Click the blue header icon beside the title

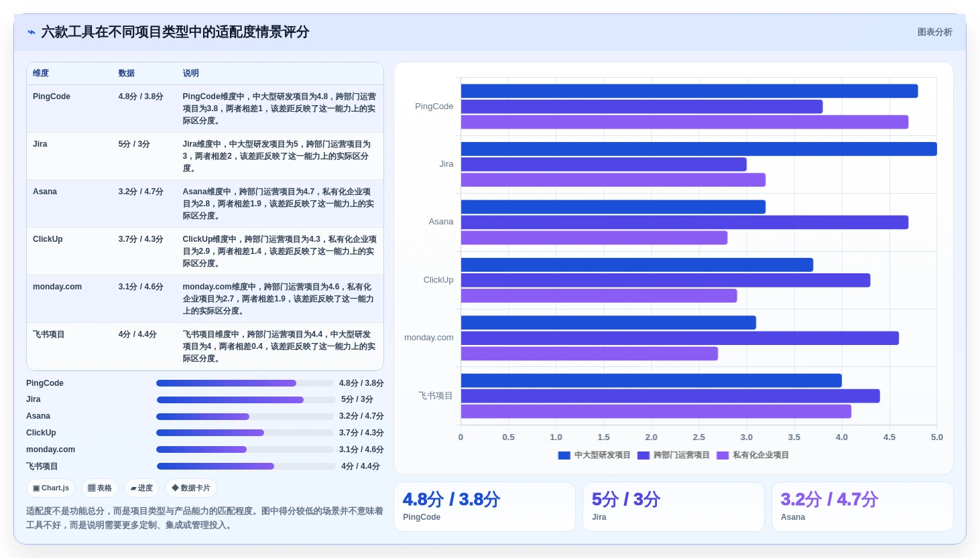[32, 32]
